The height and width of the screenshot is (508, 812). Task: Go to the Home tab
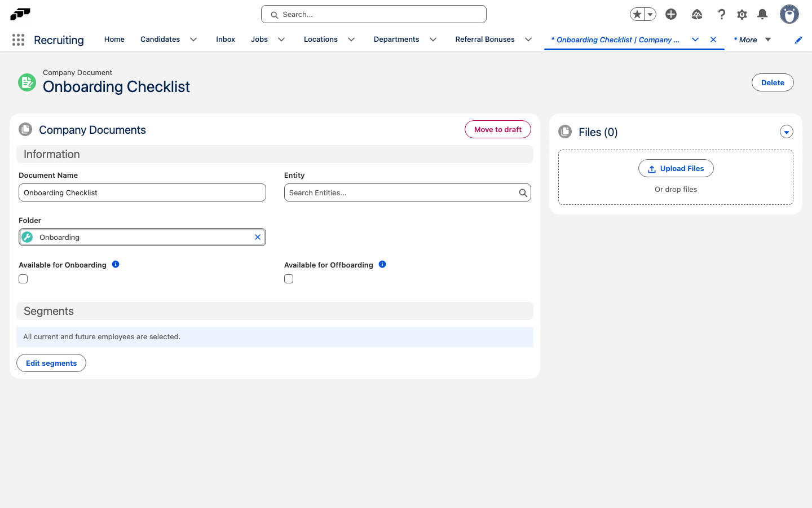click(x=114, y=40)
